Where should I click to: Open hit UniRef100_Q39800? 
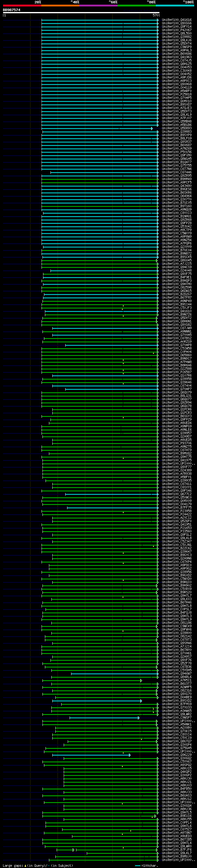(177, 633)
